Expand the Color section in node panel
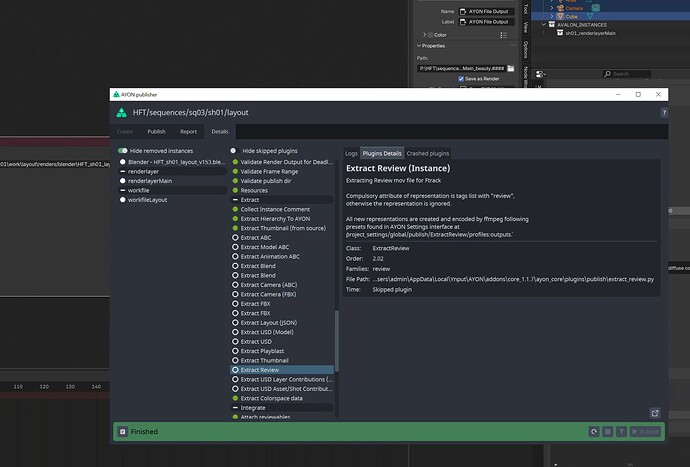The width and height of the screenshot is (690, 467). pyautogui.click(x=425, y=35)
